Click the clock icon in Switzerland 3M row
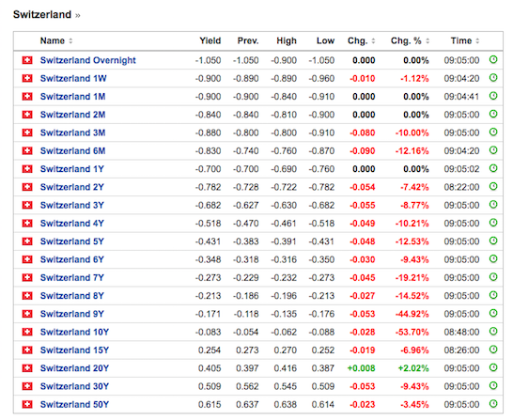This screenshot has height=420, width=513. [x=493, y=132]
